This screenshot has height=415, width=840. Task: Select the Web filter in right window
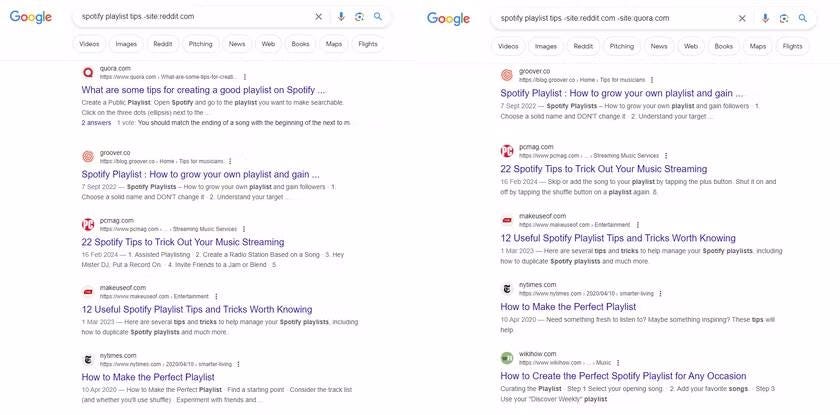tap(691, 47)
